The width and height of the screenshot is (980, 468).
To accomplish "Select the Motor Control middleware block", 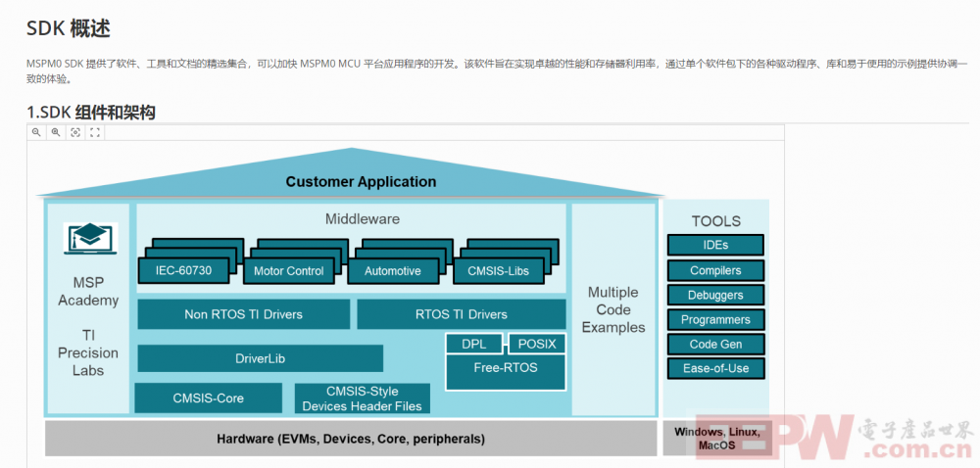I will coord(289,271).
